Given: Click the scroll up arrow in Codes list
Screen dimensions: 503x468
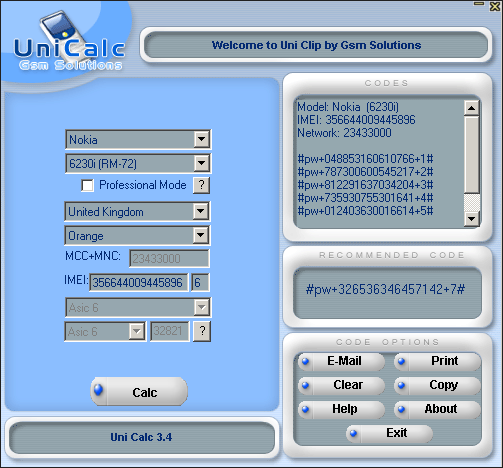Looking at the screenshot, I should (472, 108).
